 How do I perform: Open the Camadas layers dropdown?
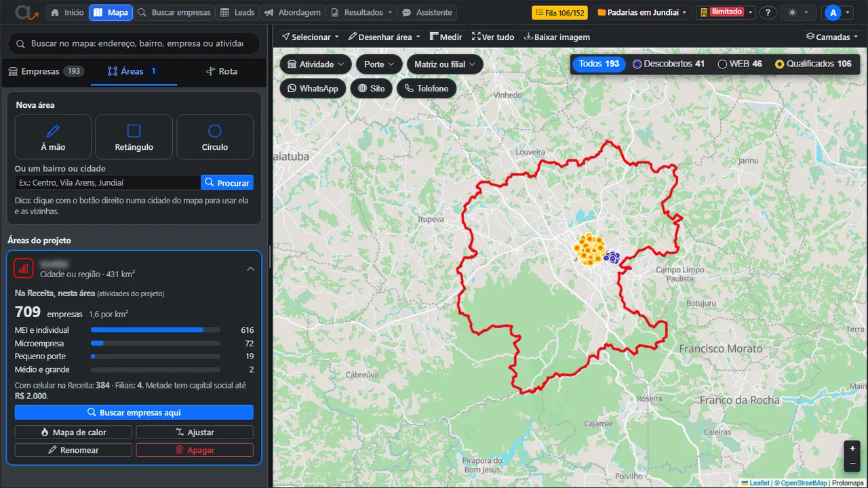click(x=831, y=37)
